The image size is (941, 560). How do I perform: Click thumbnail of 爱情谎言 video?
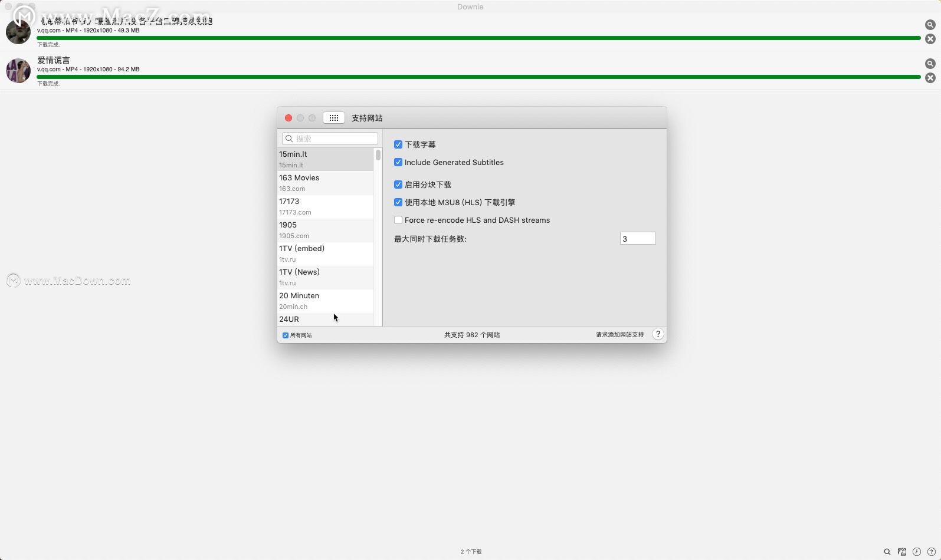pyautogui.click(x=18, y=71)
